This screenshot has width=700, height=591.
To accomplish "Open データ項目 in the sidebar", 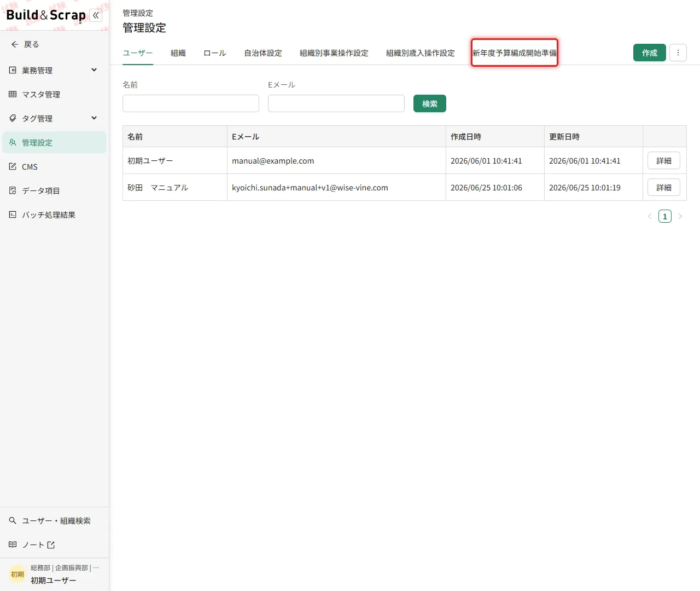I will pos(54,190).
